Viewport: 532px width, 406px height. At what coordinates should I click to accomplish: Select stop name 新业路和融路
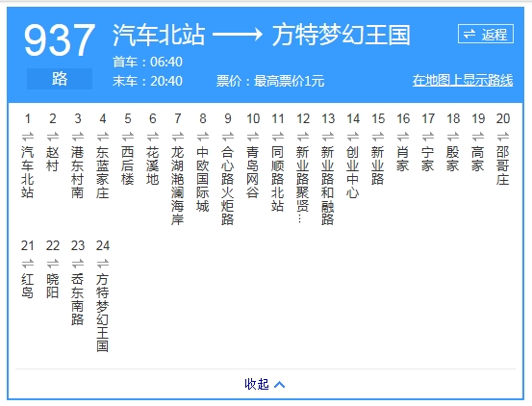pyautogui.click(x=328, y=186)
